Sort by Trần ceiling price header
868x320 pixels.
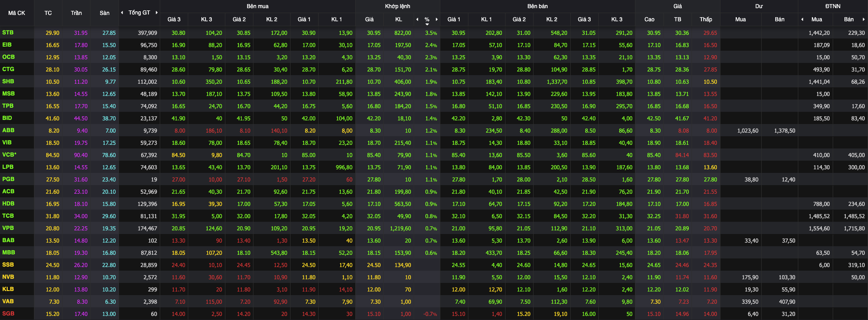click(x=76, y=13)
